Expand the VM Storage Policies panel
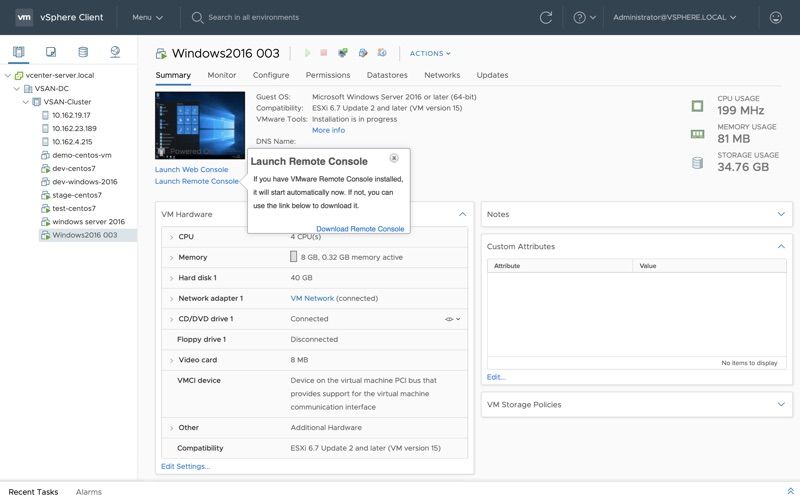Screen dimensions: 800x500 (781, 405)
